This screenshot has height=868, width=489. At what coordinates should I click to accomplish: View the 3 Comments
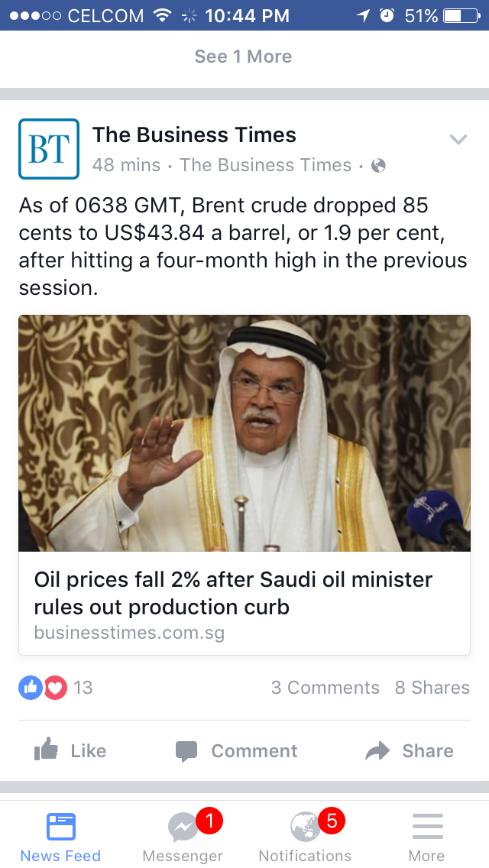pyautogui.click(x=325, y=688)
